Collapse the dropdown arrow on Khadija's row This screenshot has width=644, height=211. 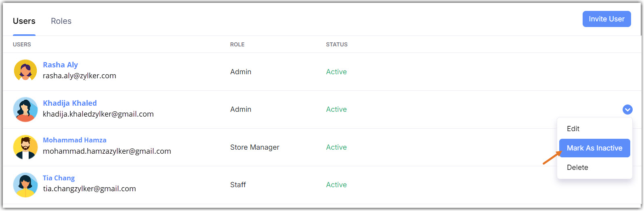coord(627,109)
